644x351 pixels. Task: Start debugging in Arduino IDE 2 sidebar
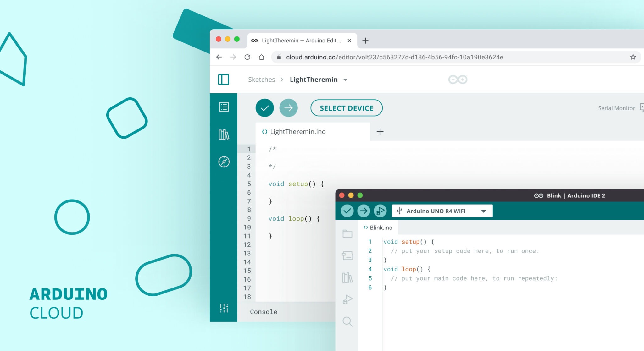[347, 299]
